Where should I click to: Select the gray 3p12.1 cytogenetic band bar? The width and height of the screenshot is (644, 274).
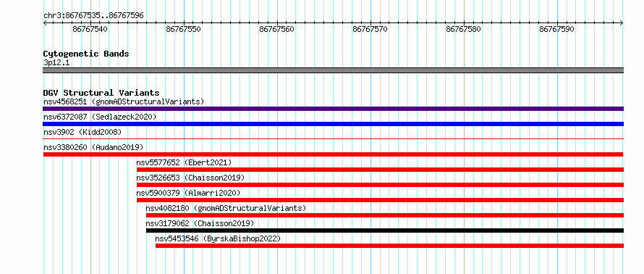[333, 70]
